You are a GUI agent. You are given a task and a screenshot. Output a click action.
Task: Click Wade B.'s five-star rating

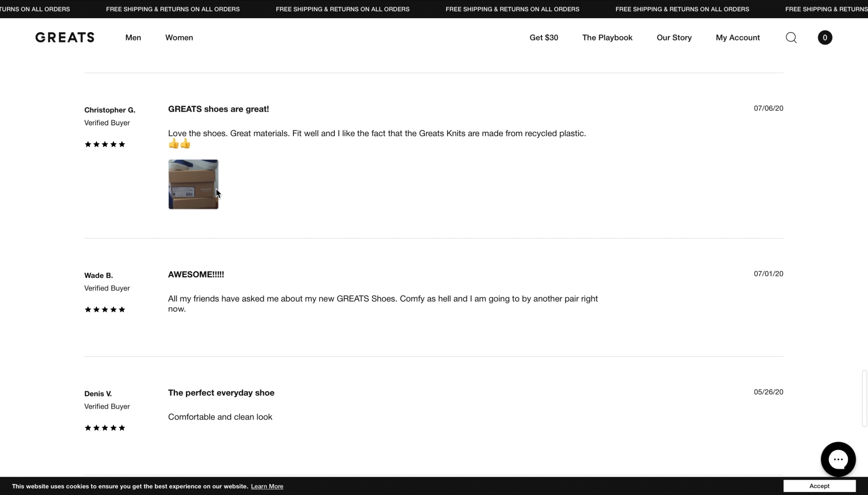(105, 310)
